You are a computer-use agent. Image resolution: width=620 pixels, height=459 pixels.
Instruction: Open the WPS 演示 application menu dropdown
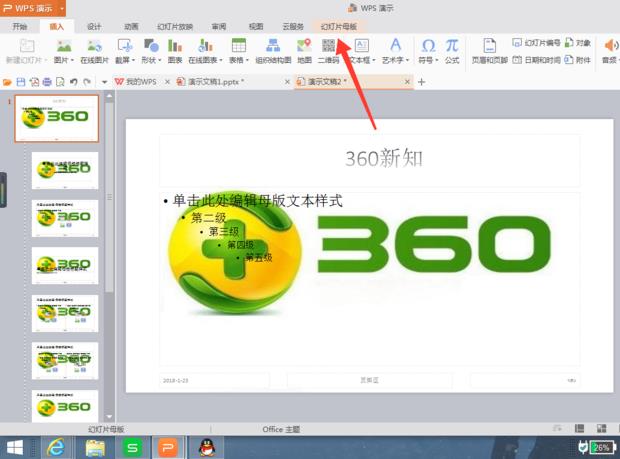point(62,8)
